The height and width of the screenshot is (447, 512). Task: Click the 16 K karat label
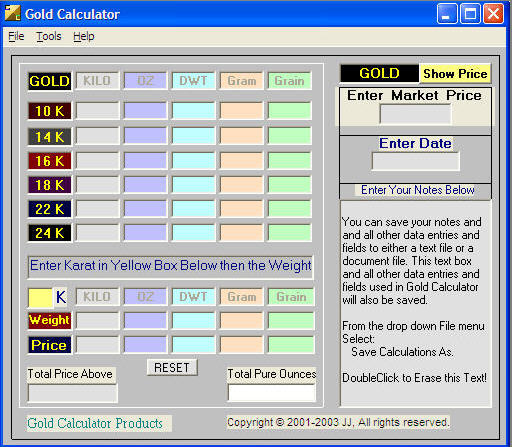point(50,161)
